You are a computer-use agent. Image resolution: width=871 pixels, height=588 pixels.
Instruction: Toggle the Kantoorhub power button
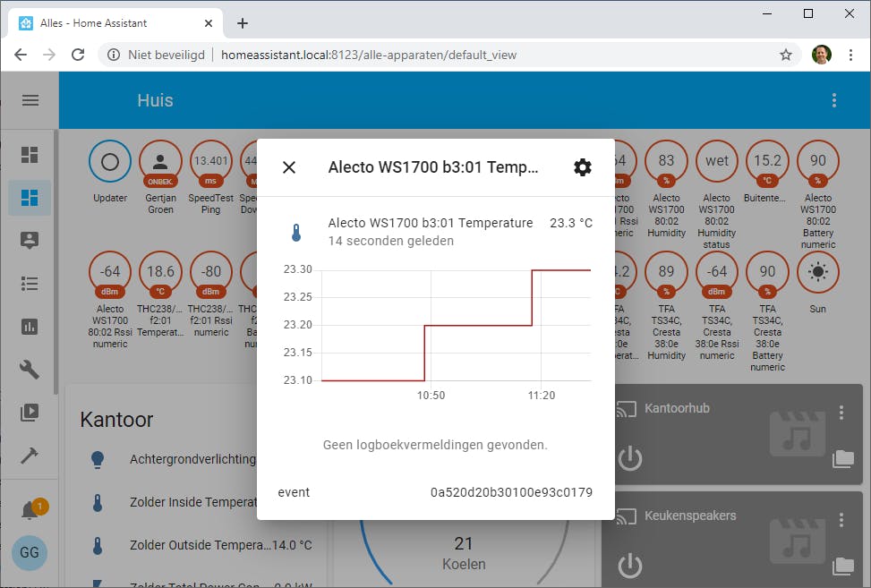[x=630, y=458]
